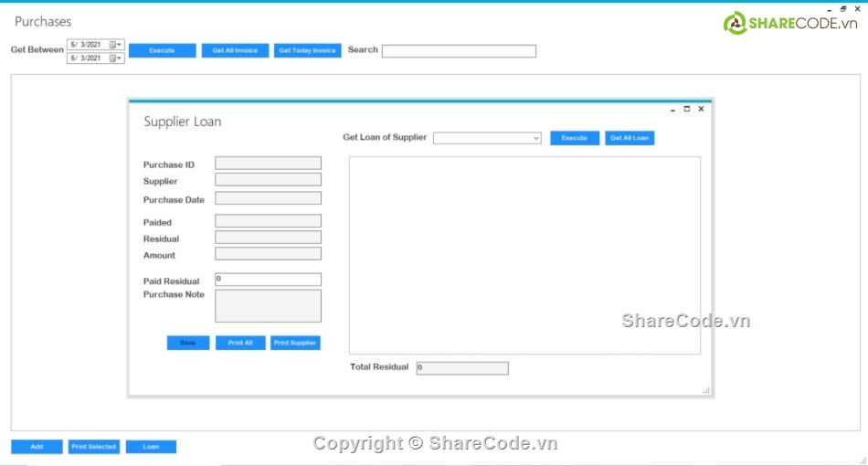
Task: Run Execute in the Supplier Loan dialog
Action: point(574,138)
